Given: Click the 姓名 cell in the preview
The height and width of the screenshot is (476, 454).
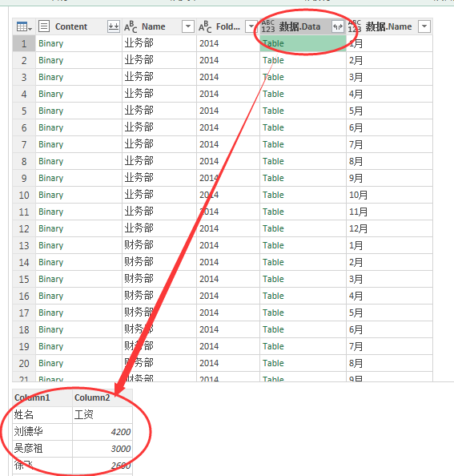Looking at the screenshot, I should coord(42,414).
